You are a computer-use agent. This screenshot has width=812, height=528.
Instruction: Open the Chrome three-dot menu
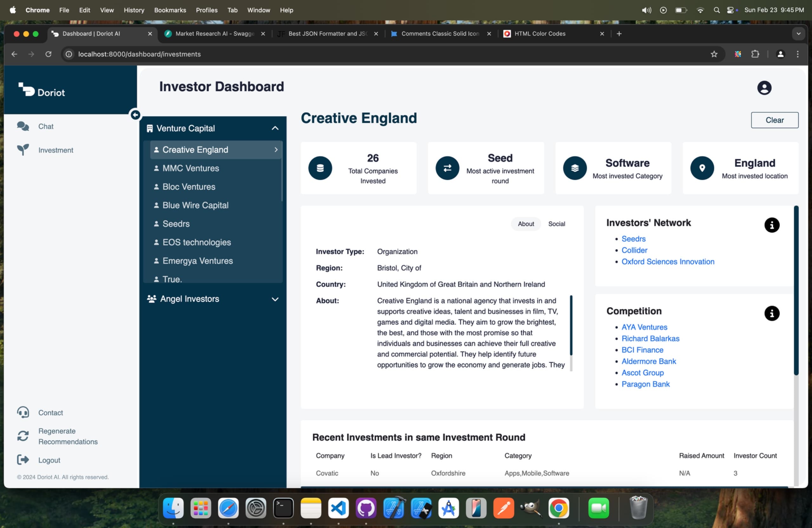[797, 54]
